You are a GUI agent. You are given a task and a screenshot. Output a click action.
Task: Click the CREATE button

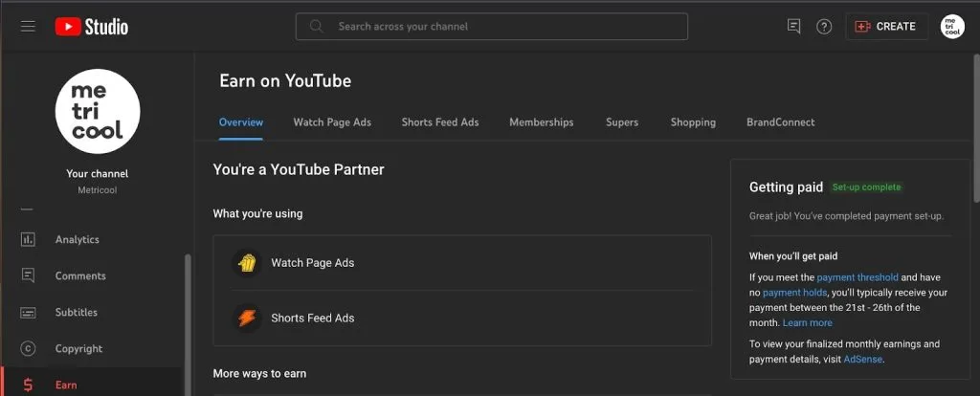886,26
